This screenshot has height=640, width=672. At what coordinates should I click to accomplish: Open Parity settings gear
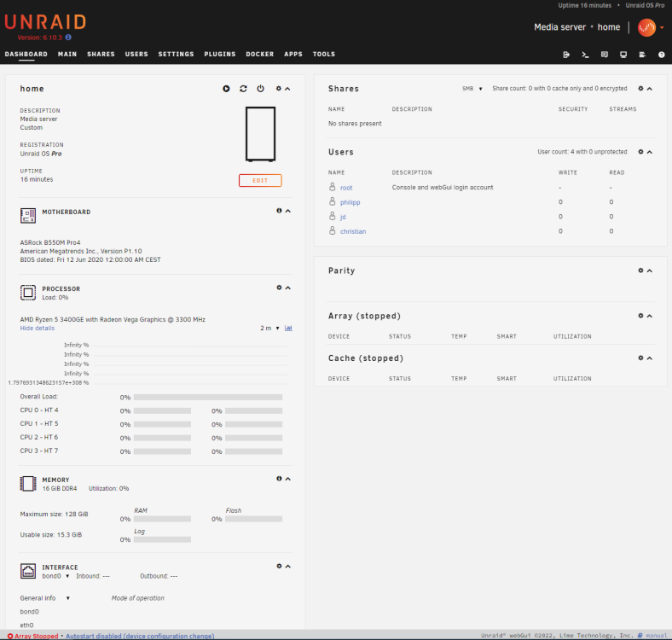(640, 271)
